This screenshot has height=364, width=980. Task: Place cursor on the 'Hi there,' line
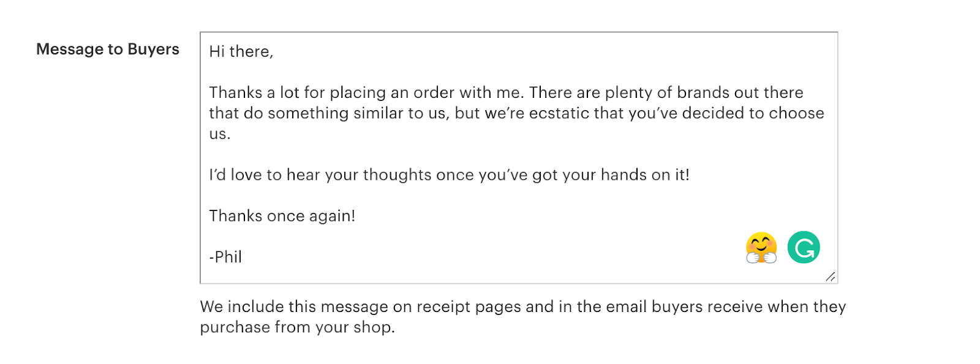(241, 51)
